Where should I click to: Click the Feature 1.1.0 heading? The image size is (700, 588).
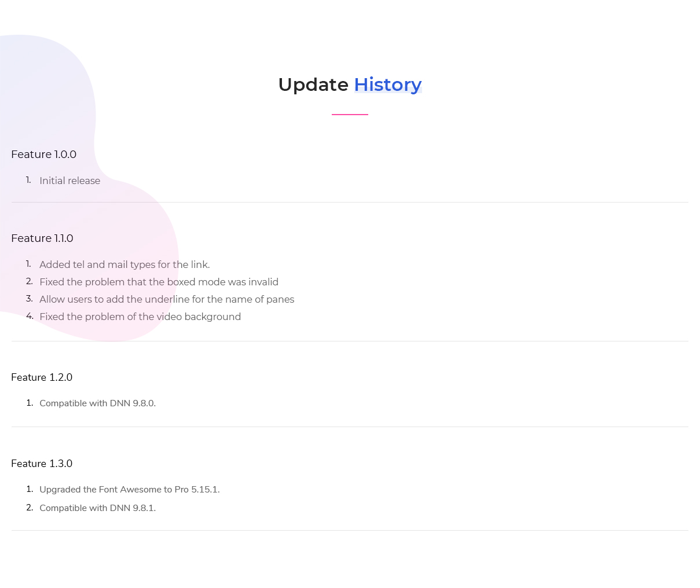pos(42,238)
